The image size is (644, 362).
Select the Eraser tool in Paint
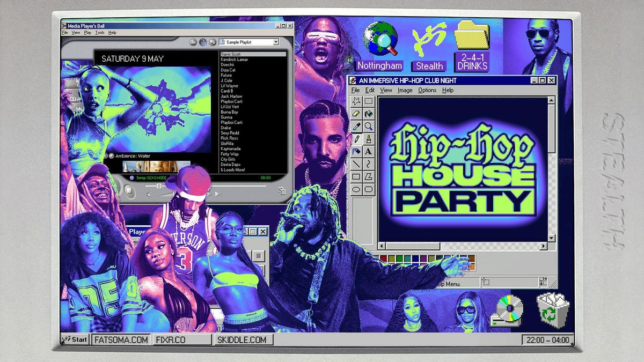[356, 114]
